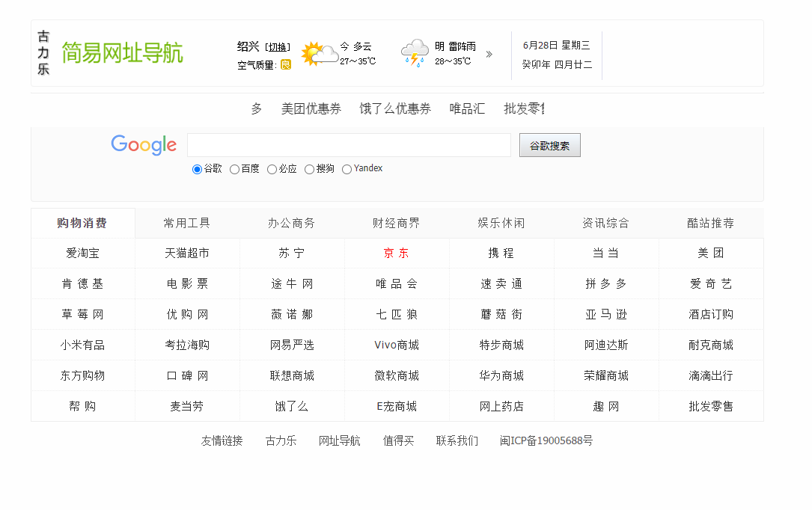Select the 百度 search engine radio button
The width and height of the screenshot is (812, 510).
click(x=234, y=169)
